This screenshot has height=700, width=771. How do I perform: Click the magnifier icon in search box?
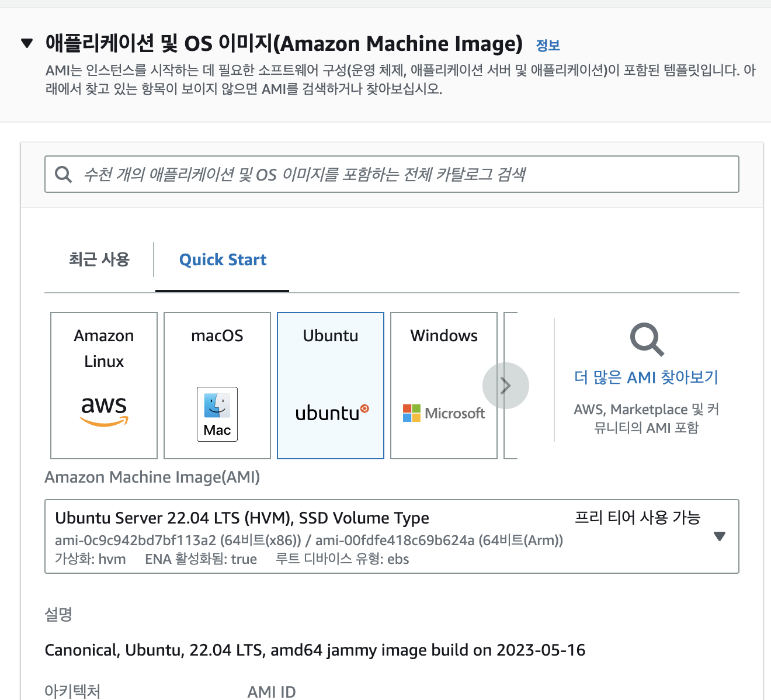coord(63,174)
